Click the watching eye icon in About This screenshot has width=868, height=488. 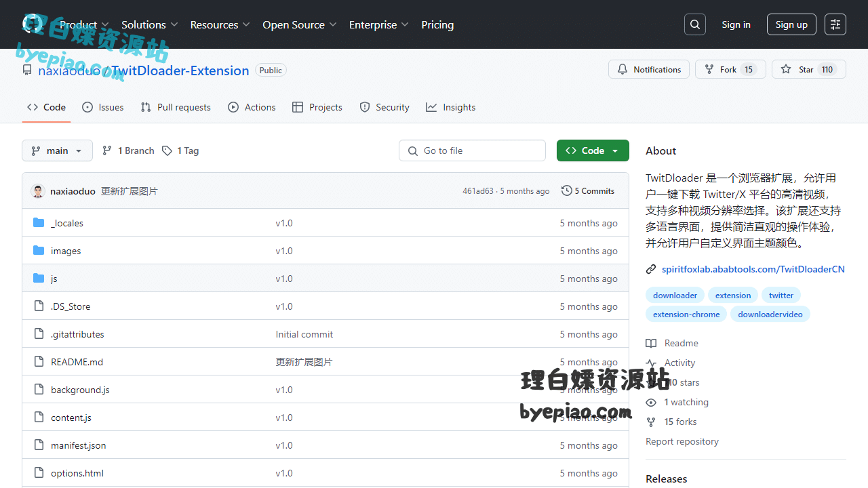pos(651,403)
